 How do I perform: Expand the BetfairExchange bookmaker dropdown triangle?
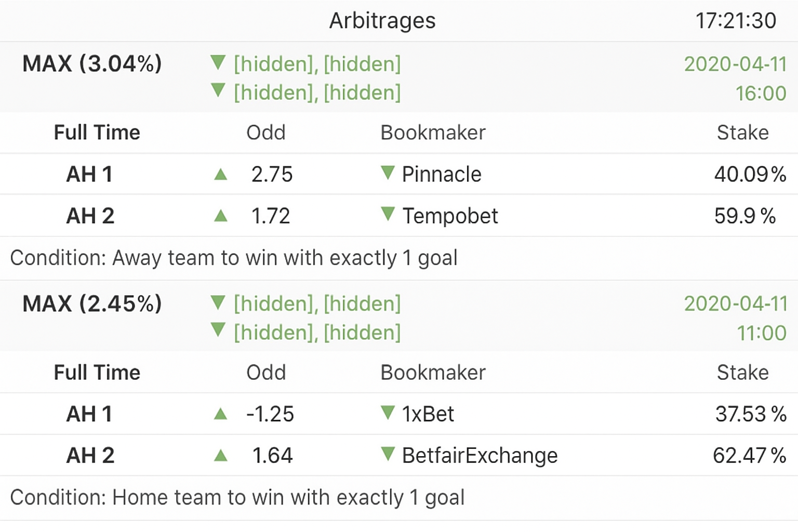(388, 455)
